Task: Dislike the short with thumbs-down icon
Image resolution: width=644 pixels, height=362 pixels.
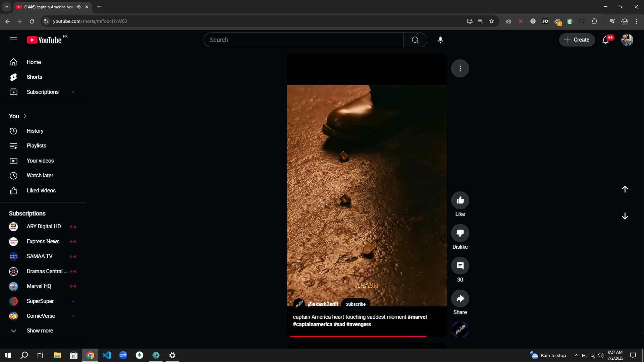Action: tap(460, 233)
